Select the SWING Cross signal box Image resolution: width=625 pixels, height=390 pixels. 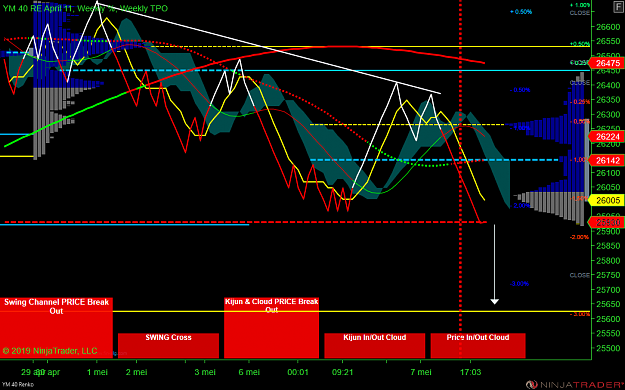[x=168, y=345]
